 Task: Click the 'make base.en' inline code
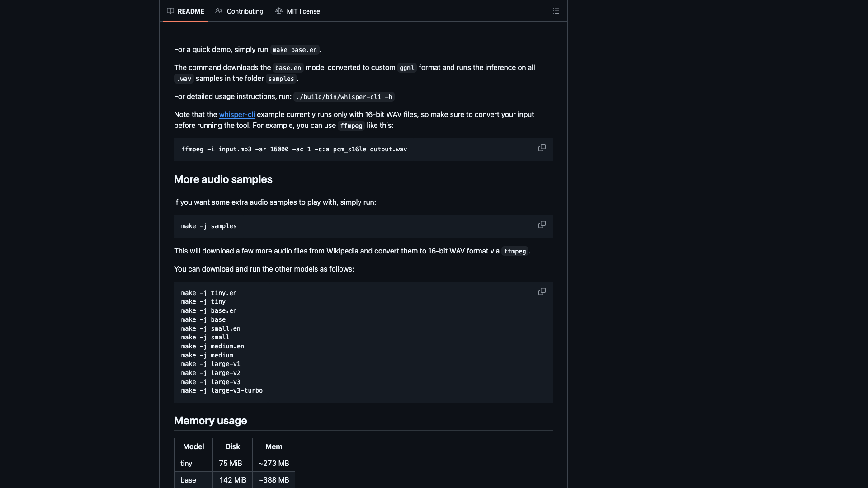pos(295,50)
